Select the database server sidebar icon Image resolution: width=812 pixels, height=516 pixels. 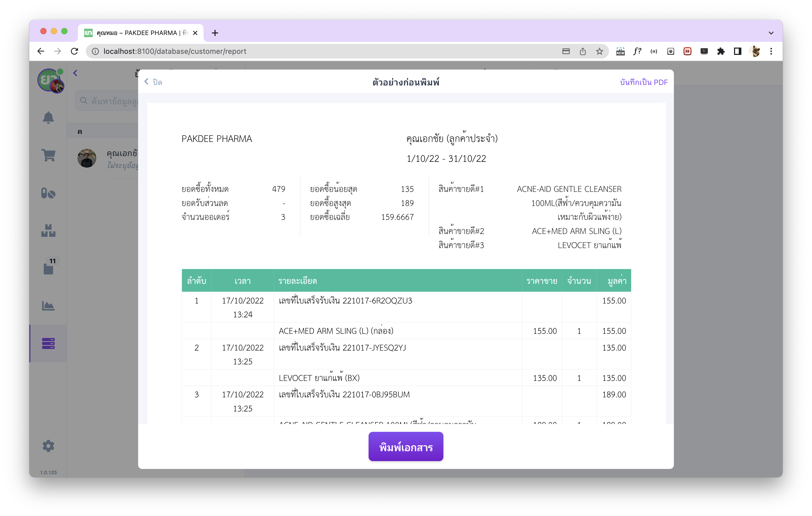point(48,343)
